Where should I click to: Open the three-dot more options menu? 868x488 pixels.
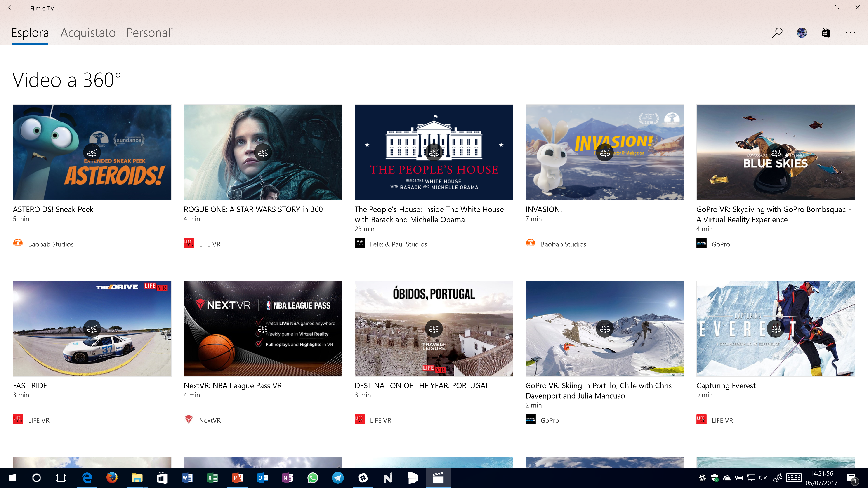pos(850,33)
